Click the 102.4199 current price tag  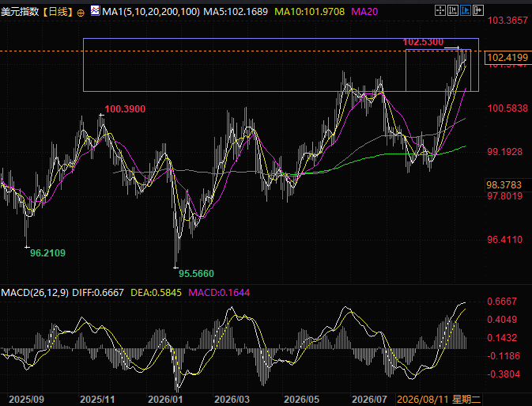(x=507, y=58)
